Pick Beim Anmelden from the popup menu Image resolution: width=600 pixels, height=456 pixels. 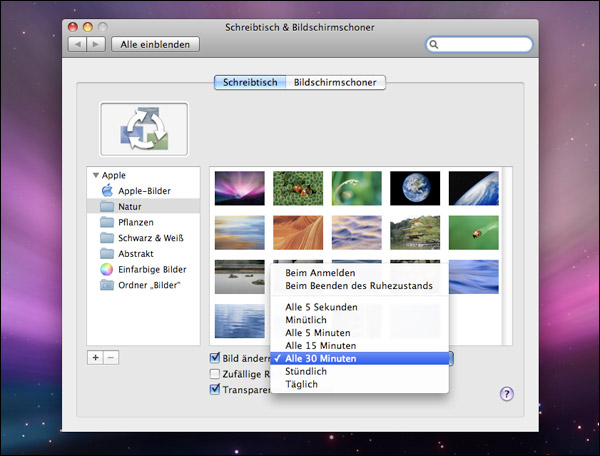[x=320, y=272]
